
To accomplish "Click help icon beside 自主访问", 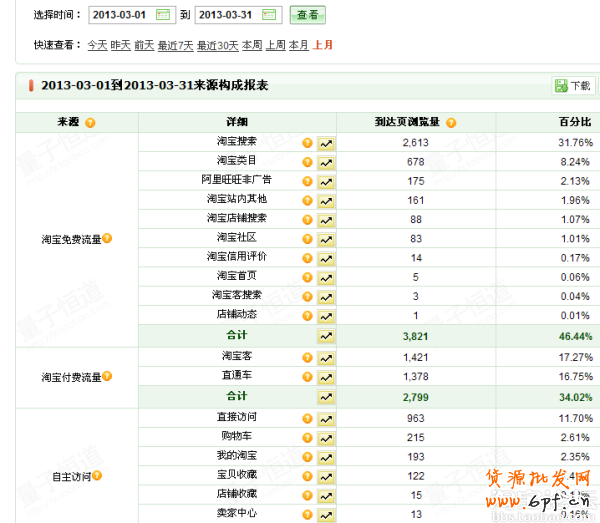I will click(x=97, y=476).
